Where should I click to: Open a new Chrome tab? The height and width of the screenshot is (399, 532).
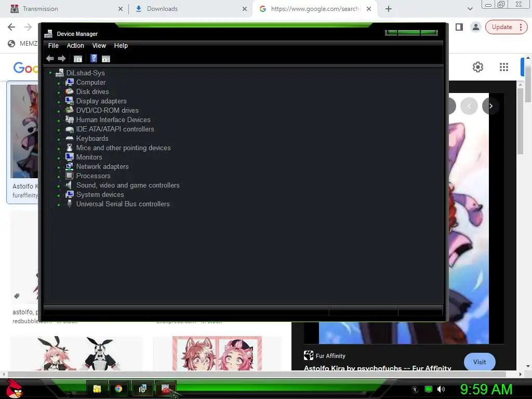point(389,9)
